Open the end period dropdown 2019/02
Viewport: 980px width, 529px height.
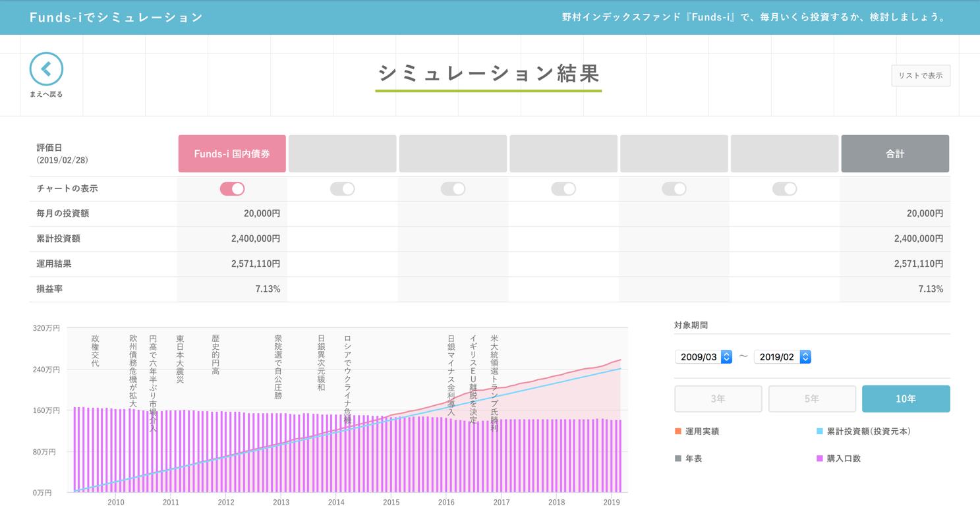pyautogui.click(x=782, y=356)
